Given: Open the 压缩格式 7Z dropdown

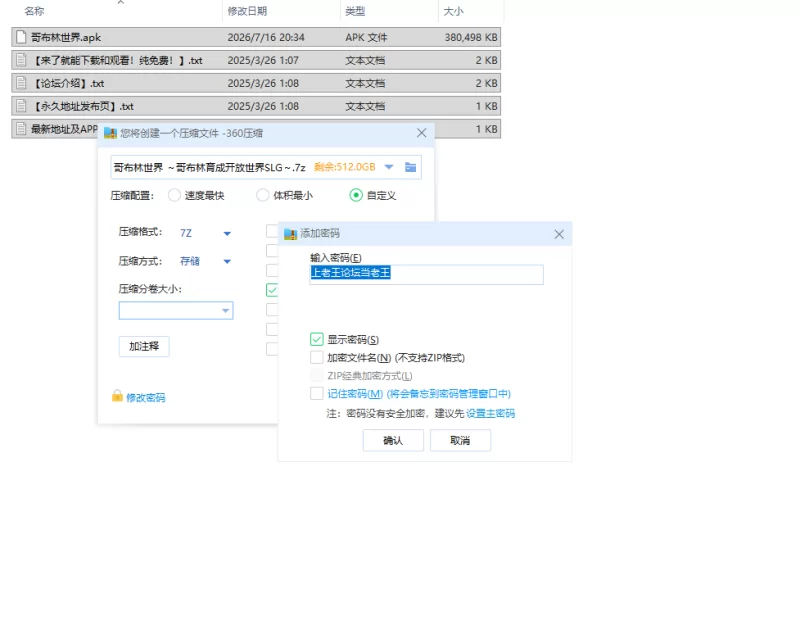Looking at the screenshot, I should [227, 233].
